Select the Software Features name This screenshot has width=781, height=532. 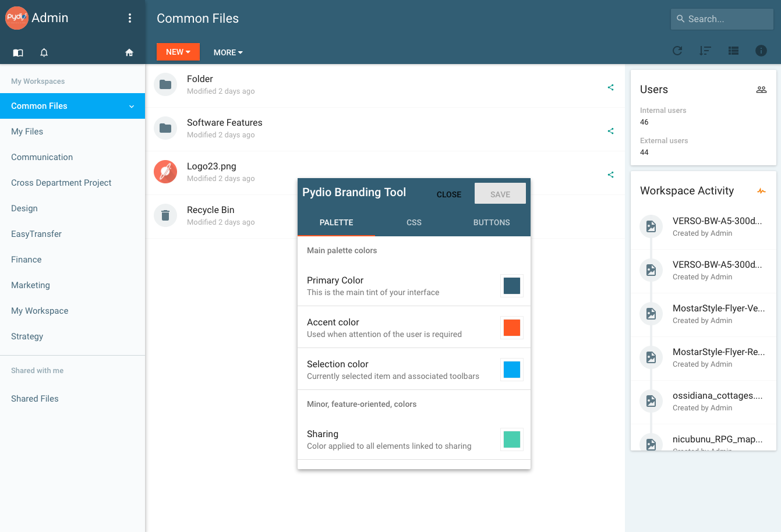225,123
